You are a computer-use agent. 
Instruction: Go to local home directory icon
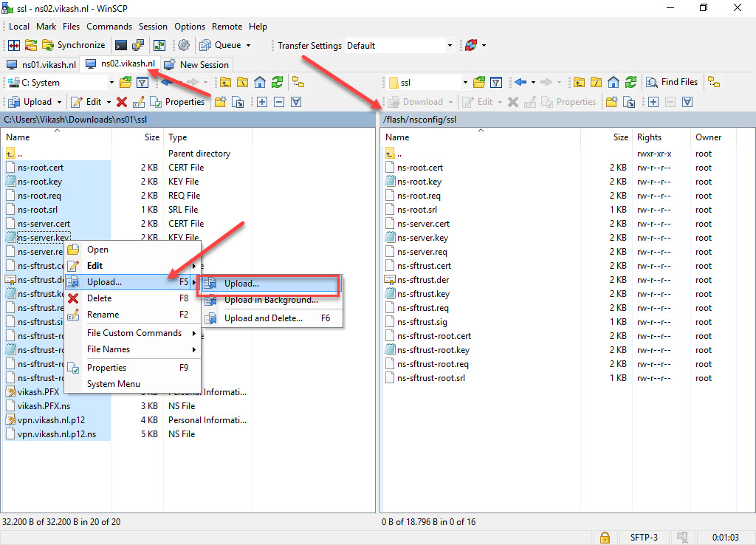[x=260, y=83]
